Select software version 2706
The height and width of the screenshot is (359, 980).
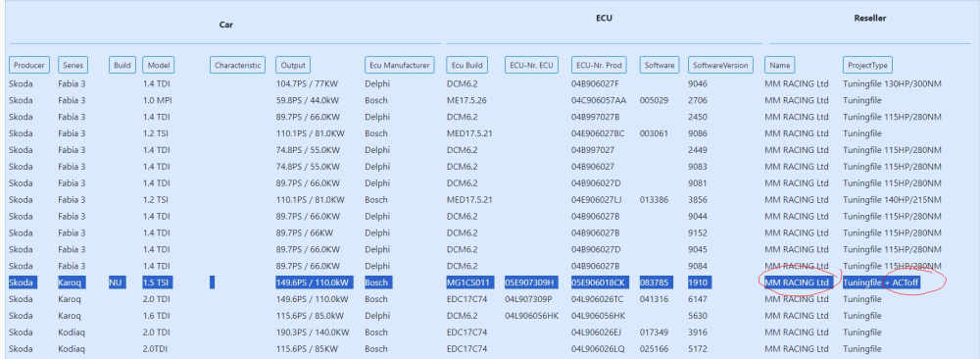coord(698,100)
